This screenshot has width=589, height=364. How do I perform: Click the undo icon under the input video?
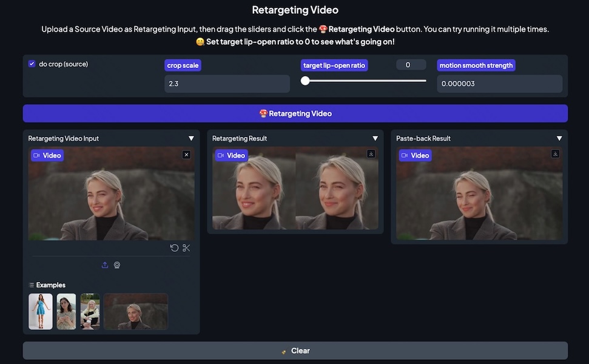pos(174,248)
